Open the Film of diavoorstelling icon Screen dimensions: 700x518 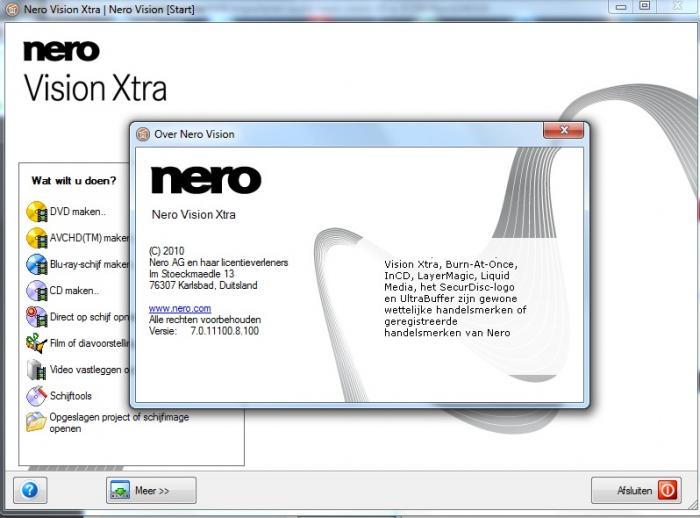[37, 343]
